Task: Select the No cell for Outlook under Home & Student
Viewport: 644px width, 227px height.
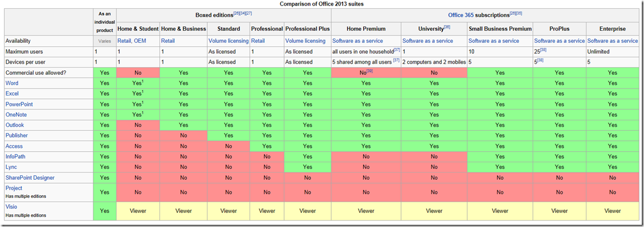Action: click(x=138, y=125)
